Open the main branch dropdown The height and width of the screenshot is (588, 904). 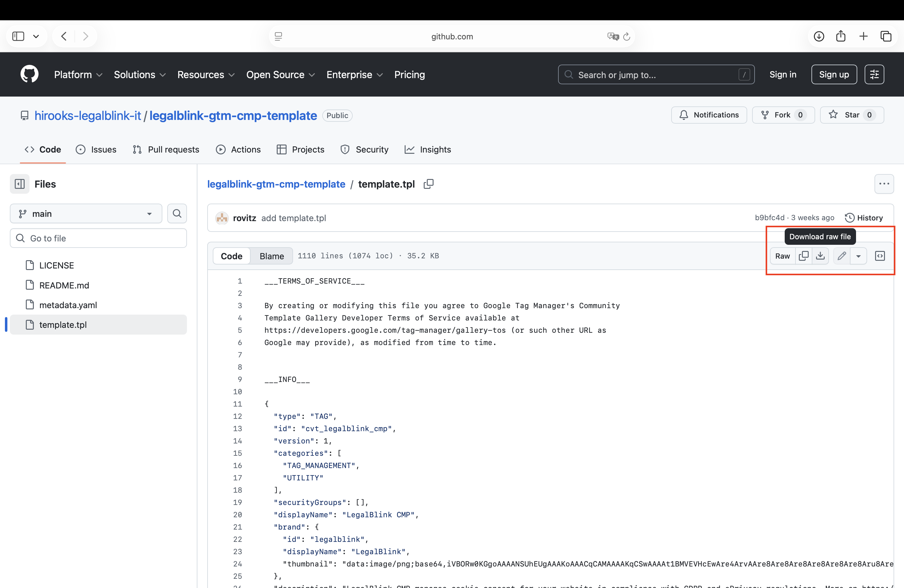pyautogui.click(x=86, y=213)
